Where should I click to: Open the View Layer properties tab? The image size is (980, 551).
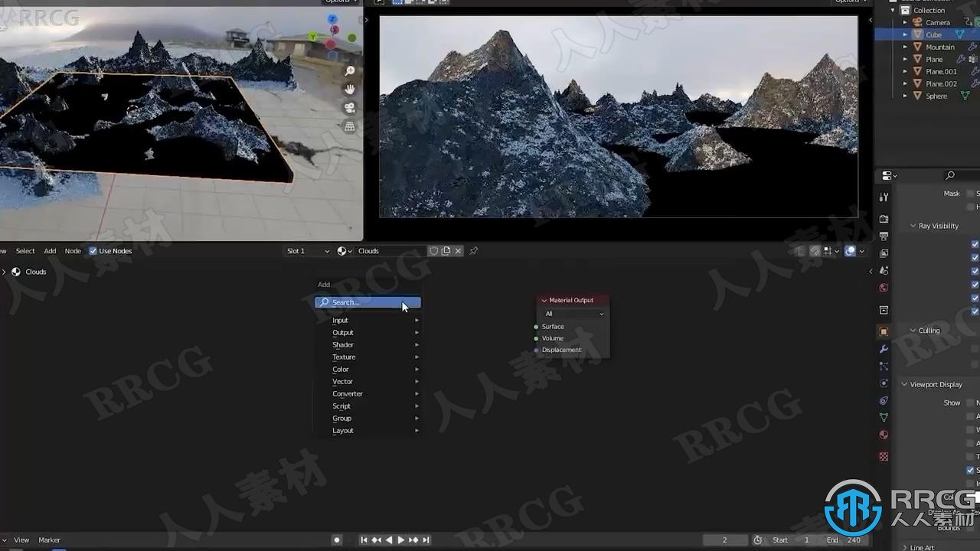(884, 253)
